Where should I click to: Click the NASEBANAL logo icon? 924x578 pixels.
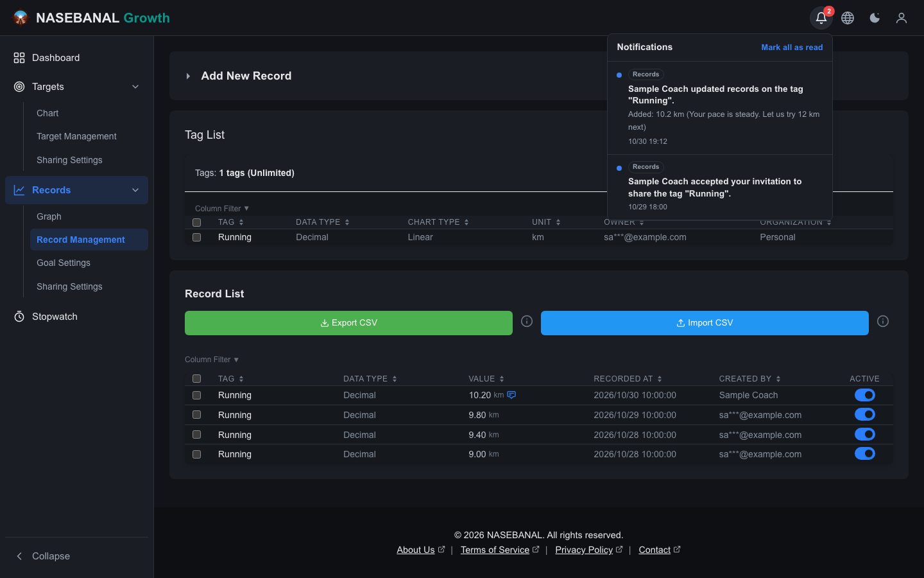(x=21, y=18)
